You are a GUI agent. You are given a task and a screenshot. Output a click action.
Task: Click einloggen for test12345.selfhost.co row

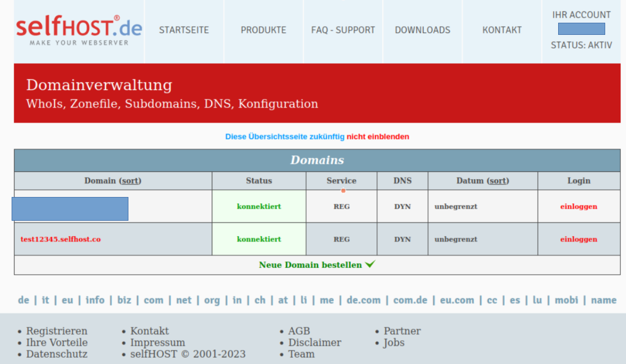pos(579,239)
